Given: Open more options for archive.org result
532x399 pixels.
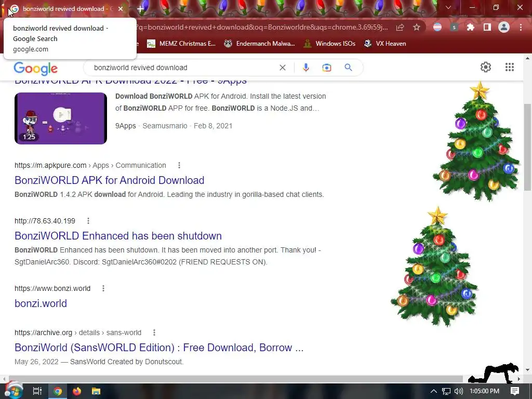Looking at the screenshot, I should click(x=154, y=332).
